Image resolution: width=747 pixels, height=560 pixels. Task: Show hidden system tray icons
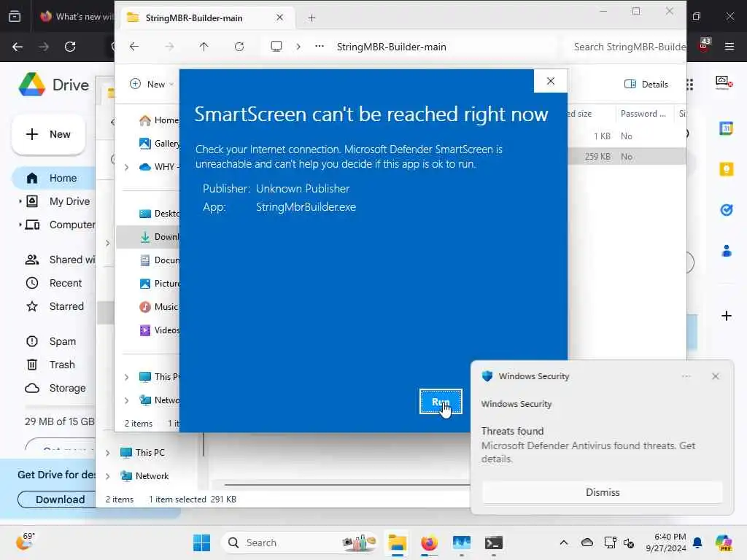tap(564, 542)
